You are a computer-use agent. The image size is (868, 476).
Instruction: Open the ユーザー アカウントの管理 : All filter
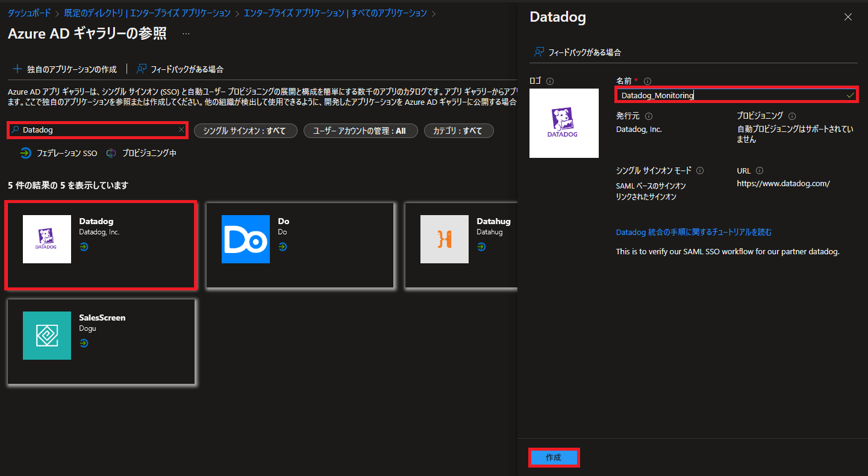(x=360, y=131)
